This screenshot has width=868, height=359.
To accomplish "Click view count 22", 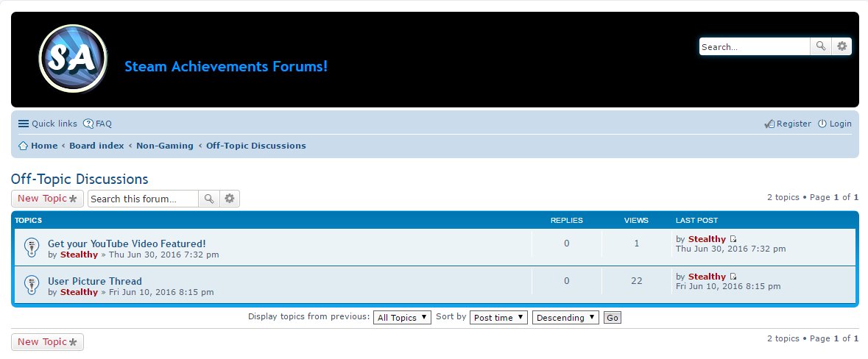I will 637,281.
